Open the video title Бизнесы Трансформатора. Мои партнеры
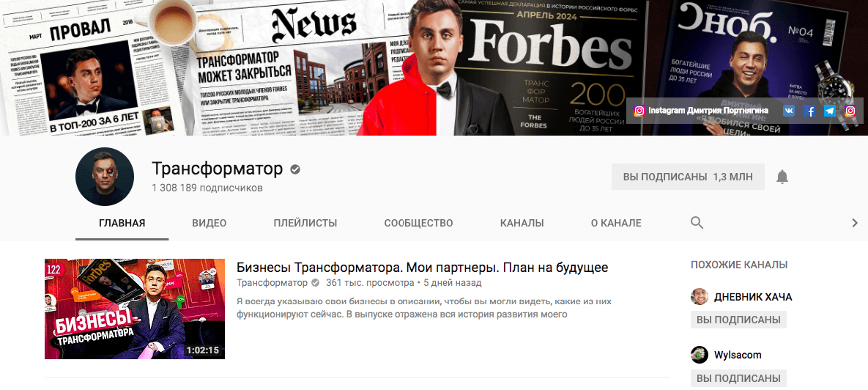 tap(423, 268)
